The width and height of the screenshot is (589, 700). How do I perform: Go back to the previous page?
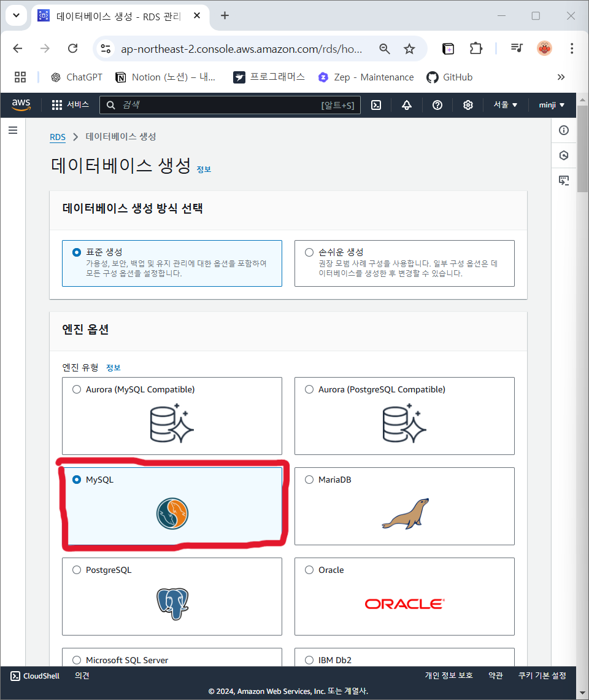(17, 49)
